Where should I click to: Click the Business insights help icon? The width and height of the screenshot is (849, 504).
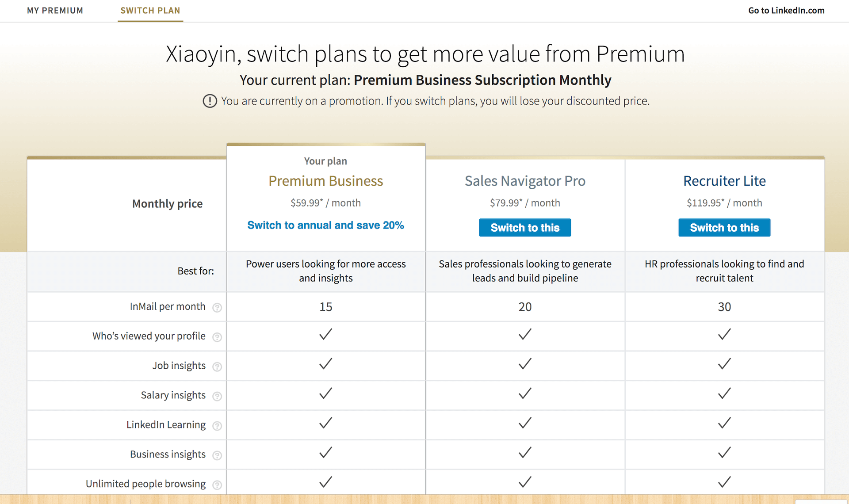[x=217, y=455]
